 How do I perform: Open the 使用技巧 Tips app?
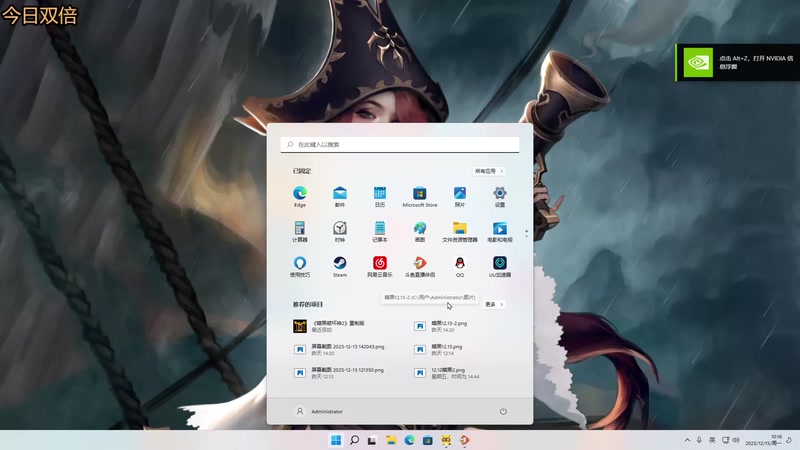pyautogui.click(x=299, y=266)
